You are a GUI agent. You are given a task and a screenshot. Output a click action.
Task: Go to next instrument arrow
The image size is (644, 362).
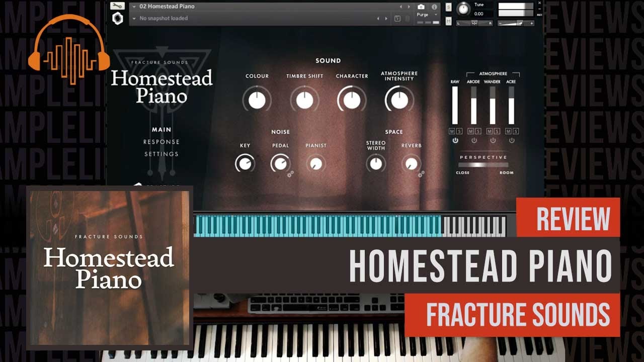[409, 7]
